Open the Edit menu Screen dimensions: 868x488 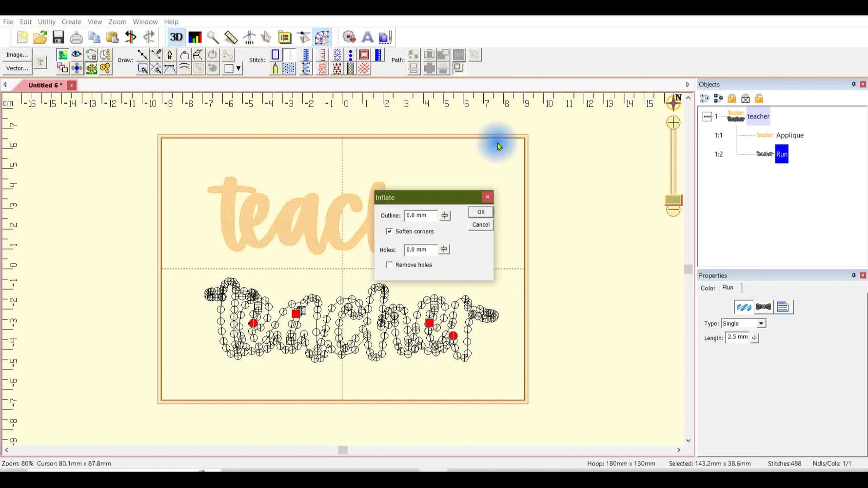coord(25,21)
